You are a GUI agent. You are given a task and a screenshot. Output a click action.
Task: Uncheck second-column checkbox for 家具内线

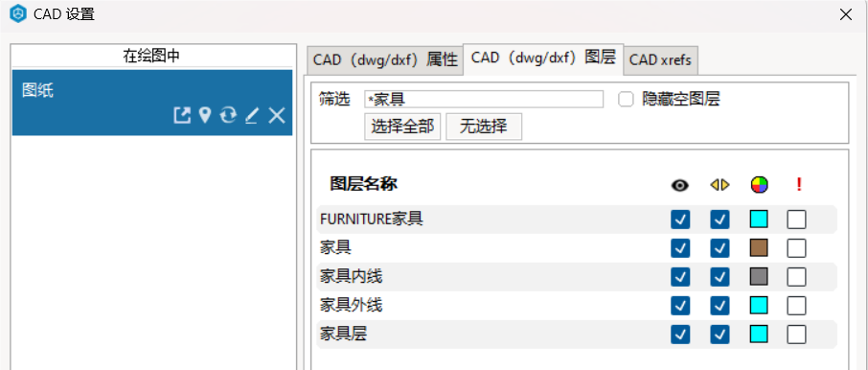click(x=720, y=276)
